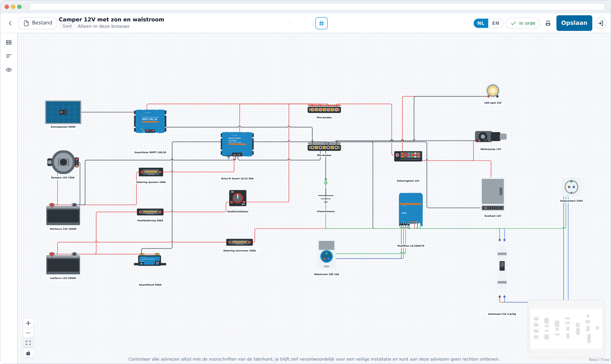Toggle canvas lock icon

(28, 353)
